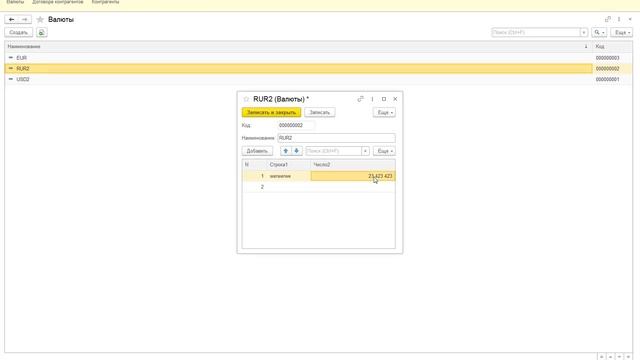Click leftmost scroll navigation button at bottom right

tap(601, 357)
